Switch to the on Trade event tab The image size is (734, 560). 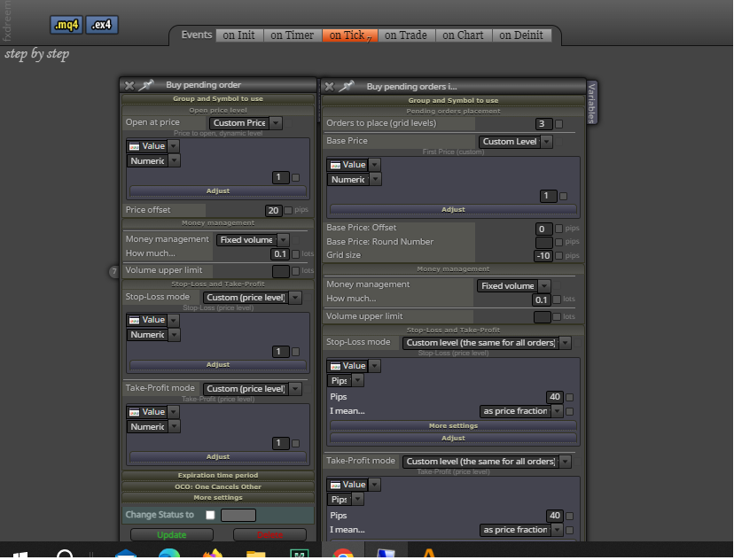pyautogui.click(x=406, y=35)
